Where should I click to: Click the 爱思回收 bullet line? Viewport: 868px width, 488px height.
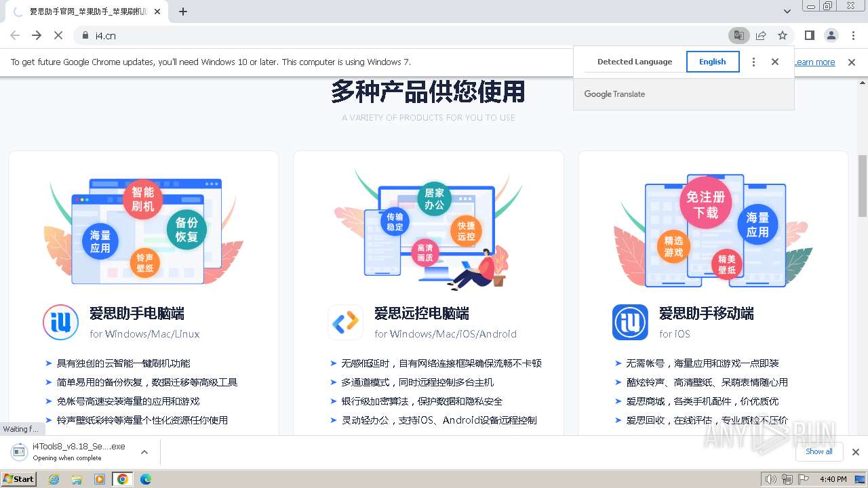point(707,420)
